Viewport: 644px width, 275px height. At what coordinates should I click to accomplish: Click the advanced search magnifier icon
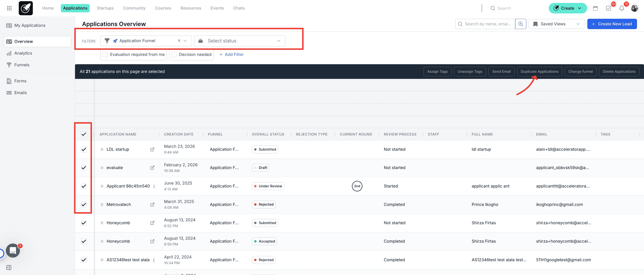[x=521, y=24]
